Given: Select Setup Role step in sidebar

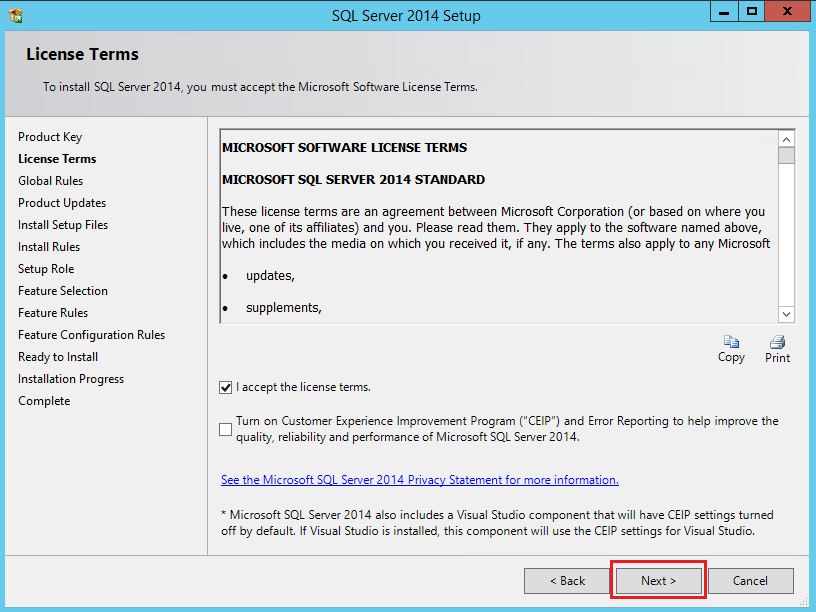Looking at the screenshot, I should 46,269.
